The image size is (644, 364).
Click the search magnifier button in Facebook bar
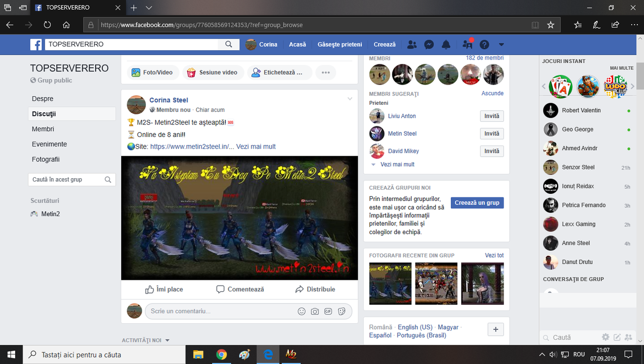point(229,44)
